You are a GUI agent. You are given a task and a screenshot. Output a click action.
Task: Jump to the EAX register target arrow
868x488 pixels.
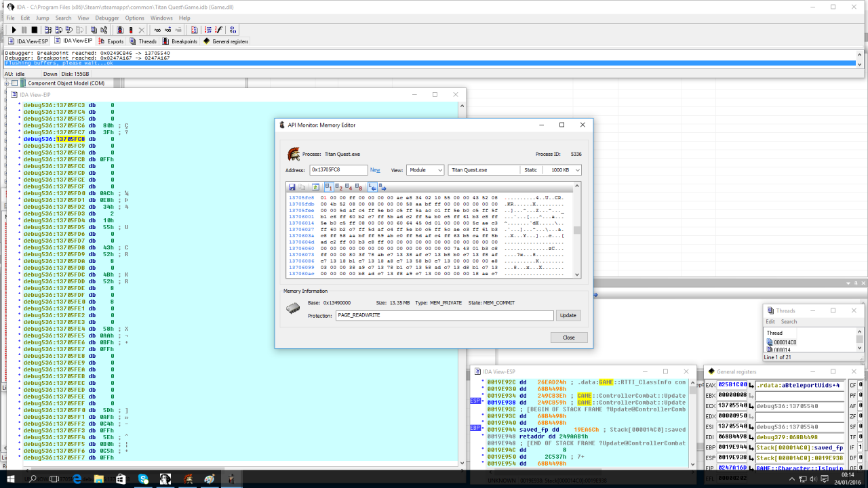pyautogui.click(x=751, y=385)
